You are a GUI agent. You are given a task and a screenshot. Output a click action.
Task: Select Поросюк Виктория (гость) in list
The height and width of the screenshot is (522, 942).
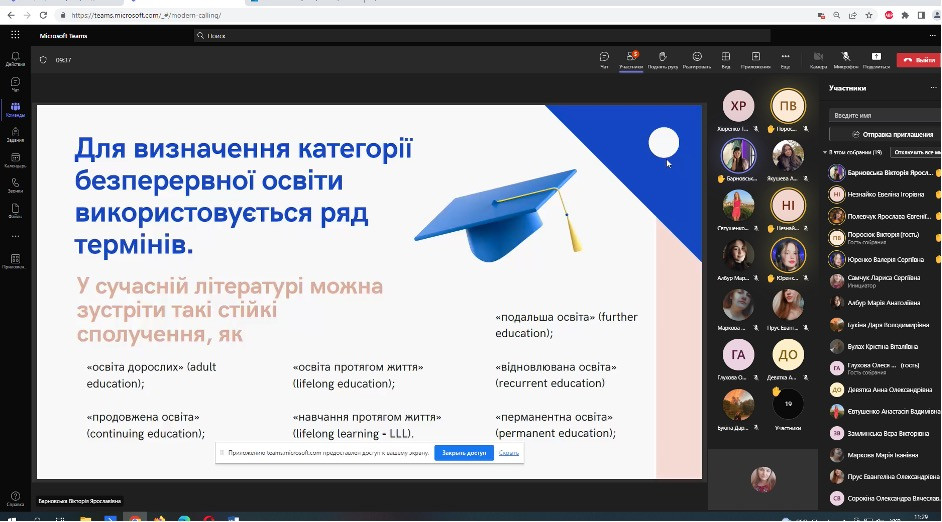pos(884,238)
